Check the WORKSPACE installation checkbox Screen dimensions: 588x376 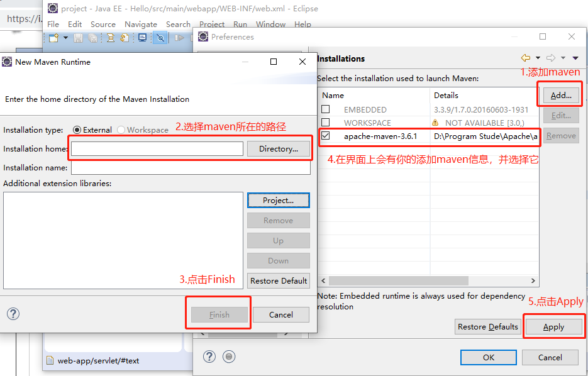pos(326,122)
